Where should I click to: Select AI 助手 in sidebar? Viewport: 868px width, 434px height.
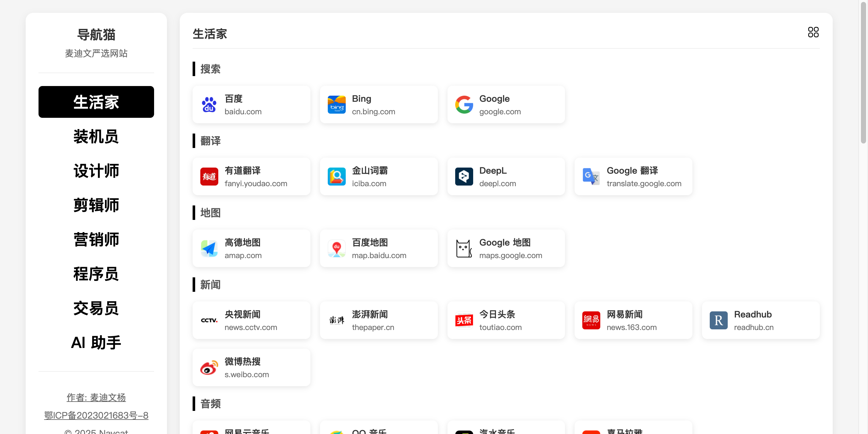tap(96, 343)
